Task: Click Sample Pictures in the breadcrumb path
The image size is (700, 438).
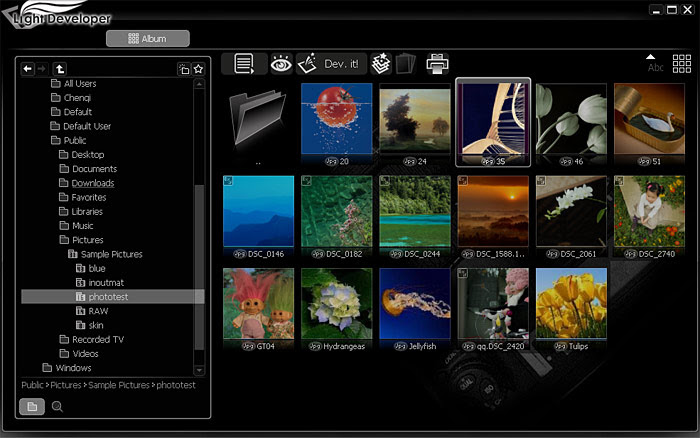Action: tap(119, 385)
